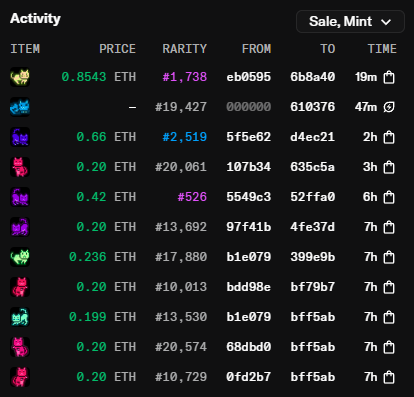
Task: Click sale bag icon in the #13,530 row
Action: [389, 317]
